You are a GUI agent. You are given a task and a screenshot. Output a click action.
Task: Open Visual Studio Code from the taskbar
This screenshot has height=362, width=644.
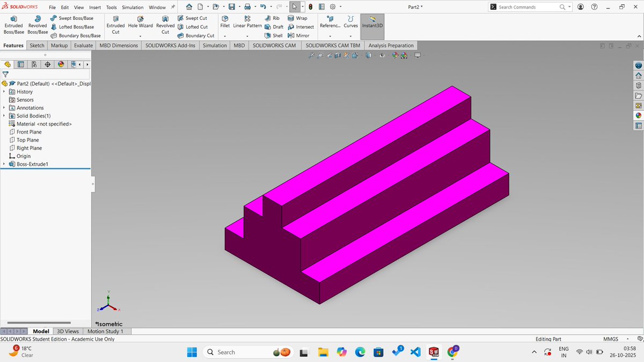click(414, 352)
